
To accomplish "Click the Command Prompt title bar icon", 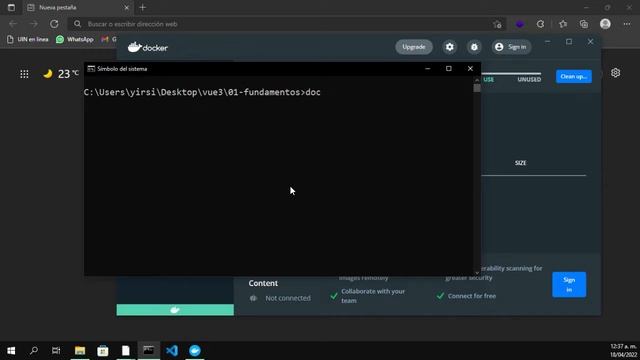I will (91, 69).
